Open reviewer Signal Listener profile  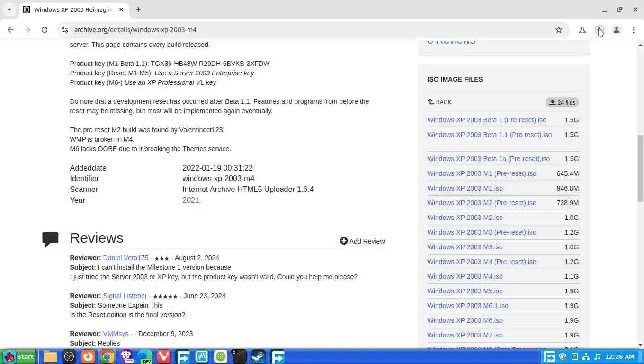(125, 296)
